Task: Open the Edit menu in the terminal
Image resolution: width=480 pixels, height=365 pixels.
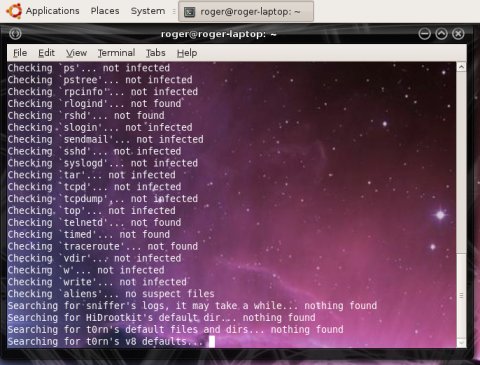Action: point(46,53)
